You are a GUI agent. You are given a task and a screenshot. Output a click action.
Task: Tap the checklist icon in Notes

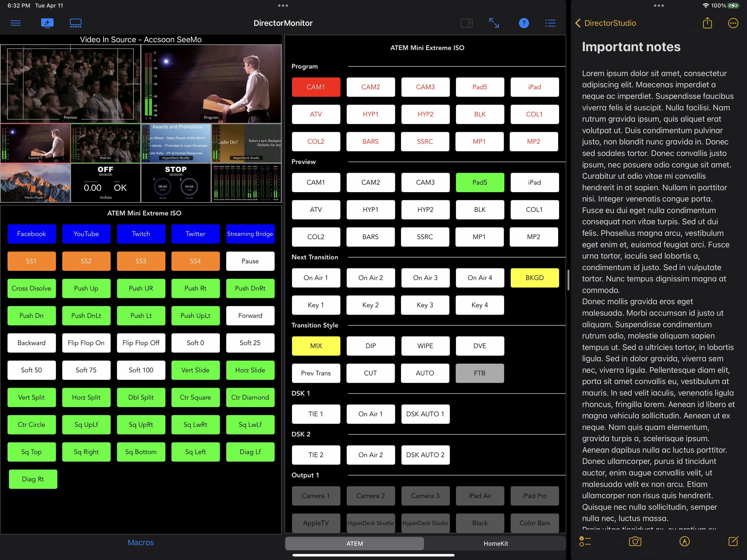585,541
